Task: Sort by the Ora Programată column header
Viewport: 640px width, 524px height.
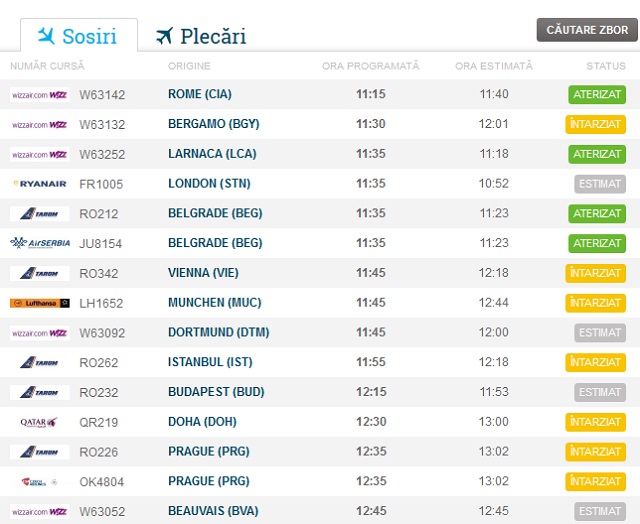Action: (371, 66)
